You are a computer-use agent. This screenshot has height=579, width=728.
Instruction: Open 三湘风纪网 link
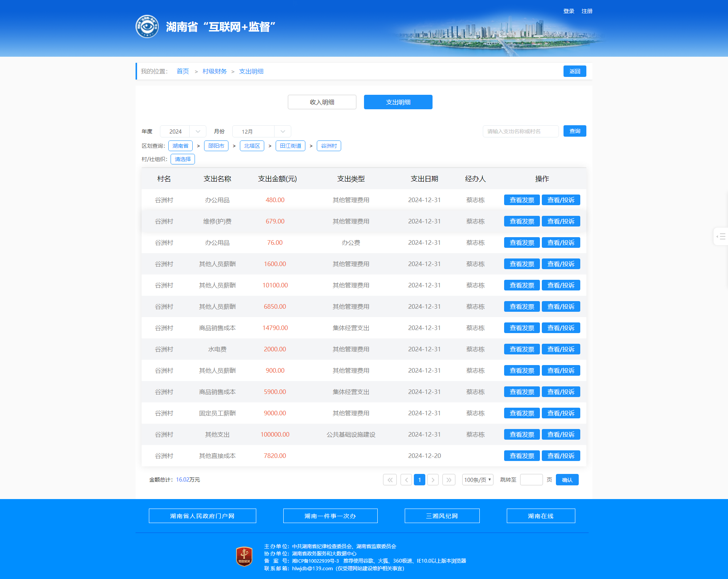pyautogui.click(x=442, y=516)
